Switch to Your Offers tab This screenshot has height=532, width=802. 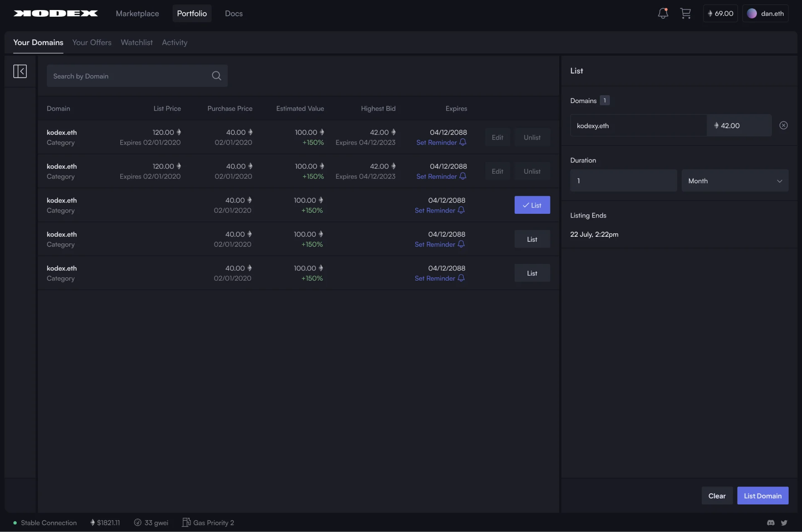(x=92, y=43)
